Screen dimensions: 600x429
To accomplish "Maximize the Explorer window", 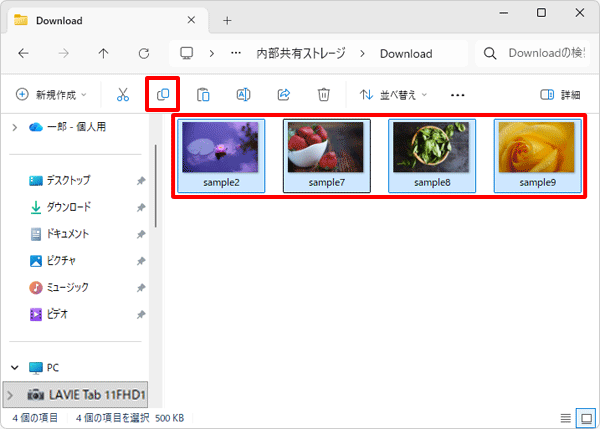I will pos(541,13).
